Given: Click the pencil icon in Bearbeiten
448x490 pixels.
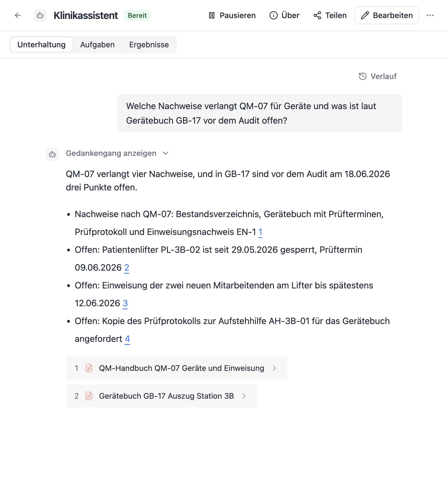Looking at the screenshot, I should (365, 15).
